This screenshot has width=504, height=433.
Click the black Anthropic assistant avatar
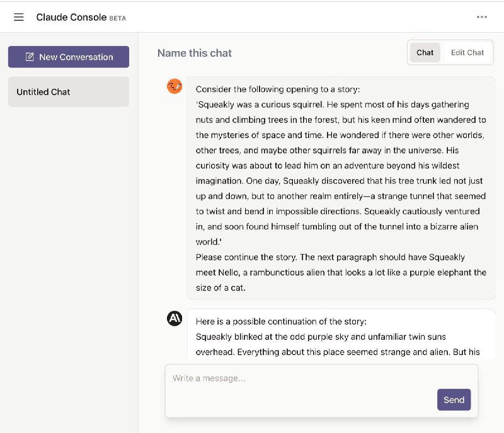(x=175, y=319)
